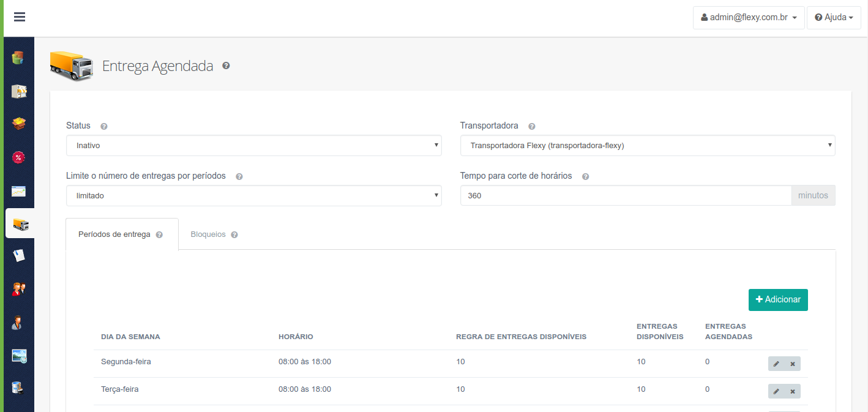The height and width of the screenshot is (412, 868).
Task: Click help icon for Limite o número de entregas
Action: tap(239, 176)
